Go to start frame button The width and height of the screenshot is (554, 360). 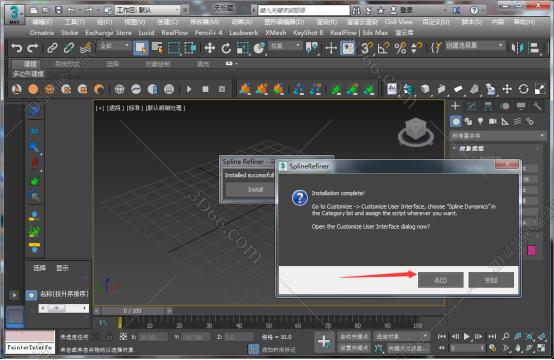(442, 337)
